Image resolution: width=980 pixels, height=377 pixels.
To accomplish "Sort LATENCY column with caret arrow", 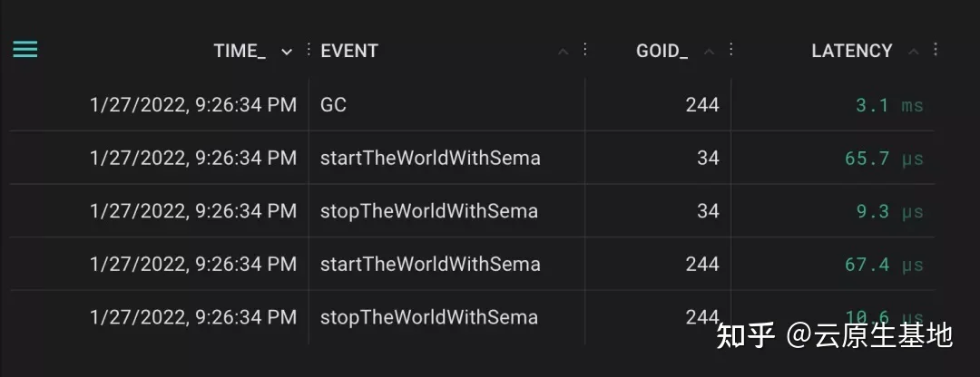I will click(x=913, y=52).
